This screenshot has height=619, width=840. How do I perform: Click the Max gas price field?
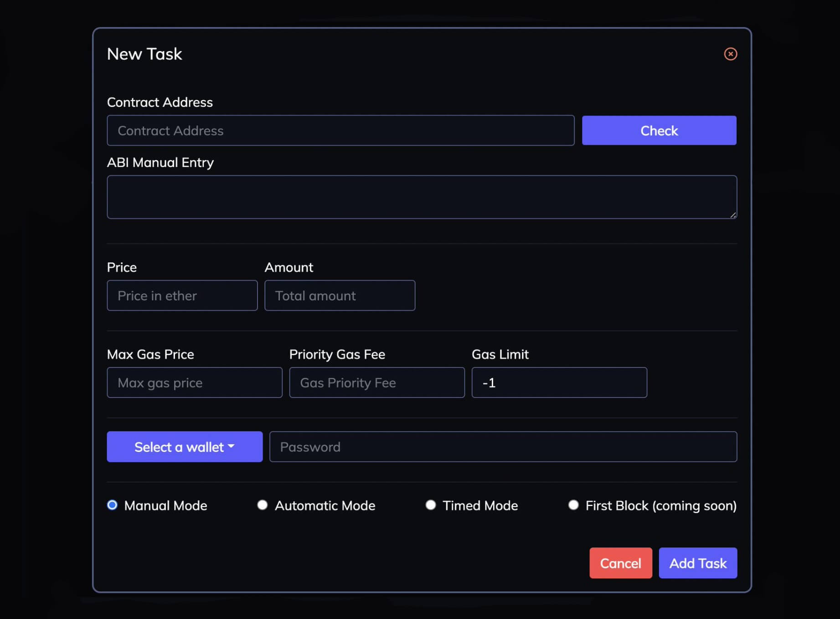pos(194,383)
